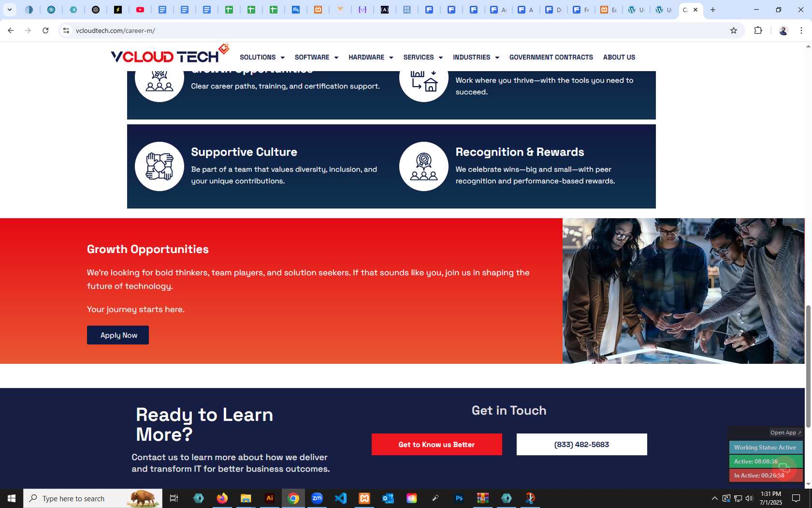Switch to the YouTube tab
The width and height of the screenshot is (812, 508).
point(140,10)
